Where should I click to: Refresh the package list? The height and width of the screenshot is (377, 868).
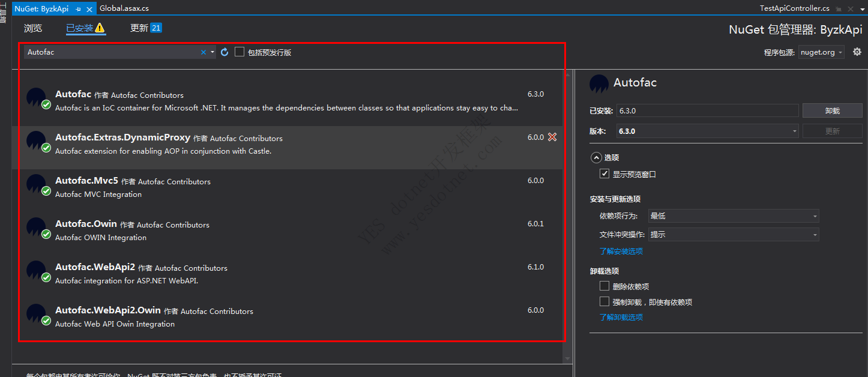(225, 52)
